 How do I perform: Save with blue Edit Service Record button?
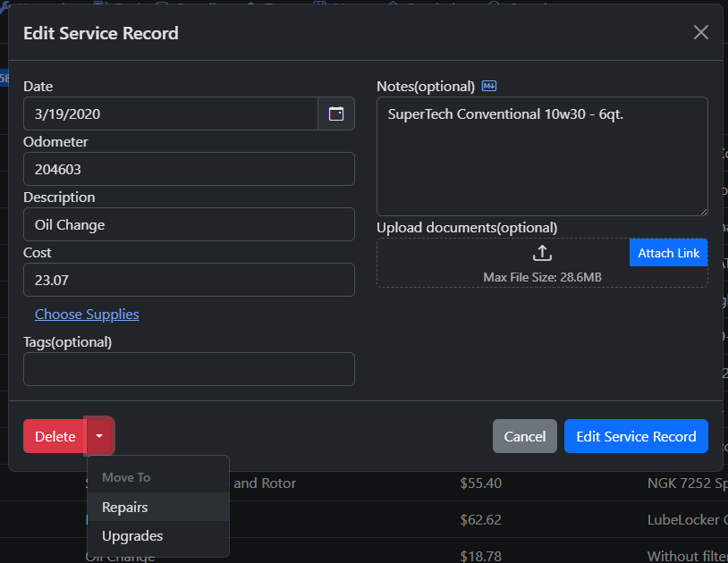(x=636, y=436)
